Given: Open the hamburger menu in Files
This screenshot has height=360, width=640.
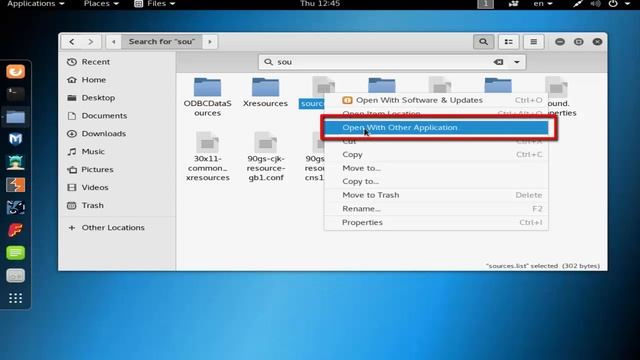Looking at the screenshot, I should (533, 42).
